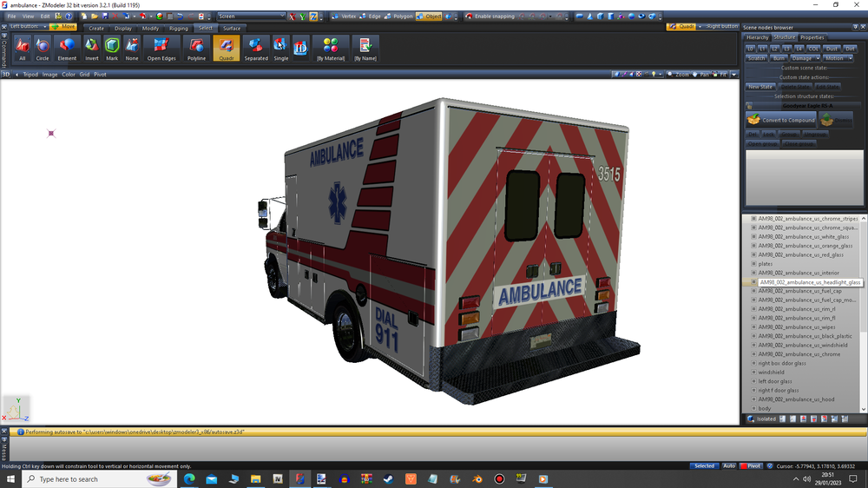Open the Screen coordinate system dropdown

[252, 16]
